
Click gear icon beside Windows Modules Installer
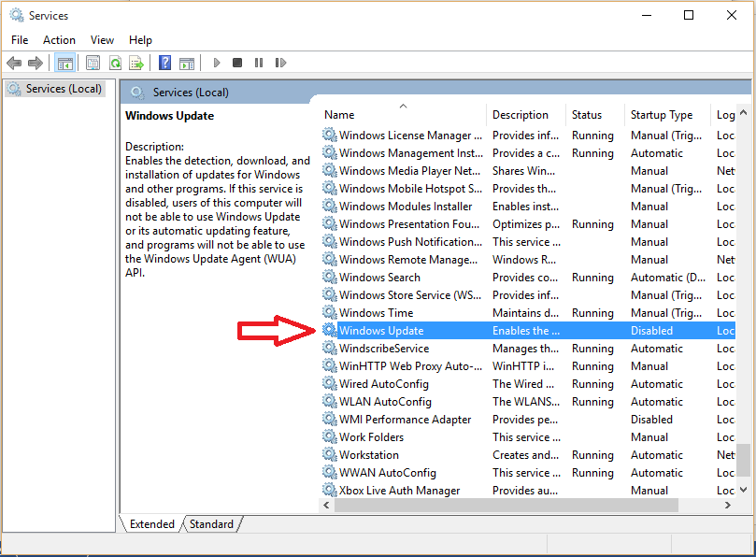click(x=329, y=206)
